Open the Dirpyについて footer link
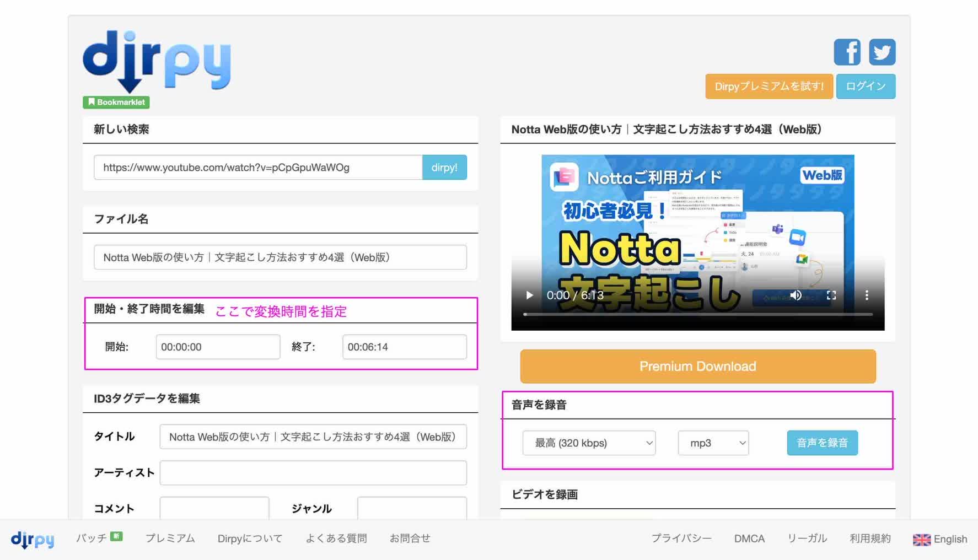 (x=250, y=539)
